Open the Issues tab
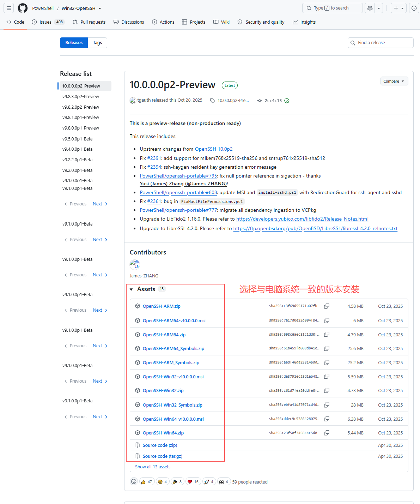The image size is (420, 504). (48, 22)
